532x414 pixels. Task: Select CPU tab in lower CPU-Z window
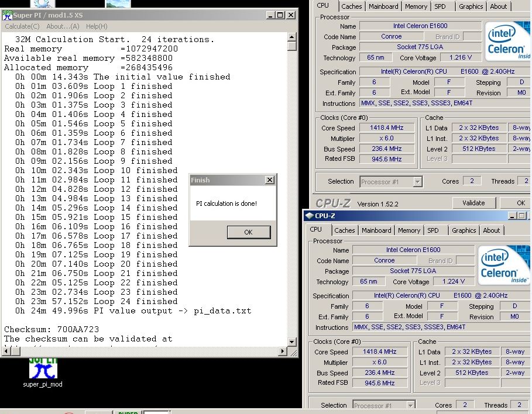pos(316,229)
